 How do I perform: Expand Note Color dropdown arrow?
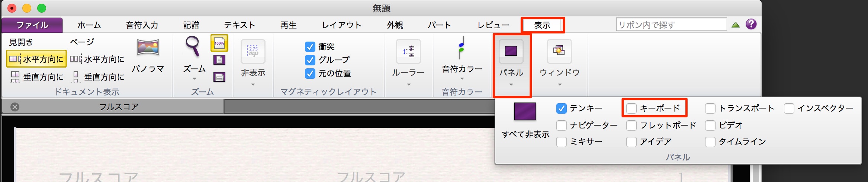[x=462, y=78]
